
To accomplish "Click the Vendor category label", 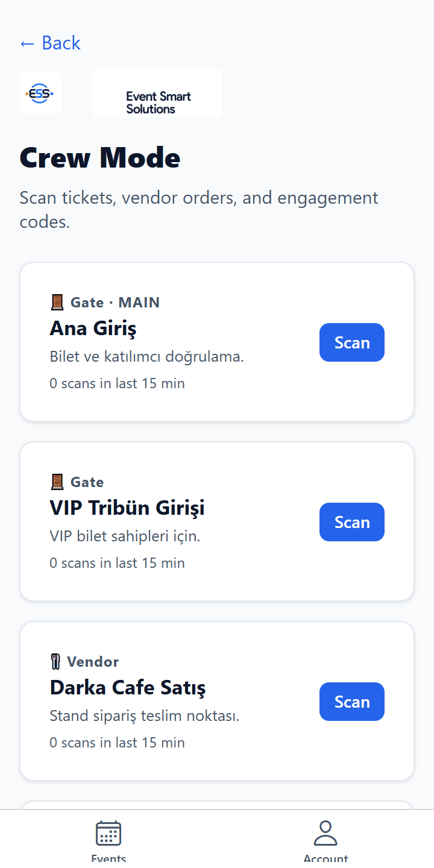I will (x=93, y=661).
